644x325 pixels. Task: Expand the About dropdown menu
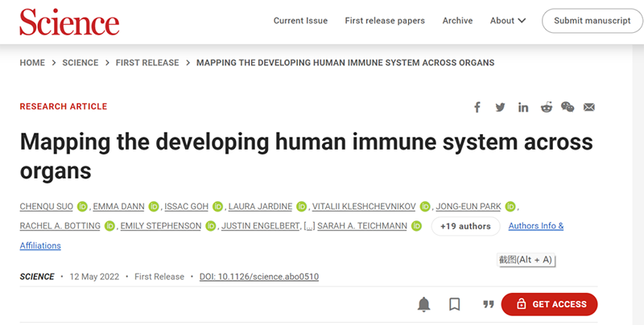(x=507, y=21)
